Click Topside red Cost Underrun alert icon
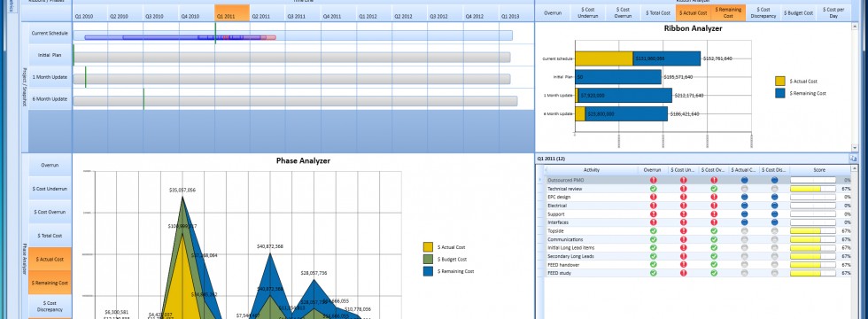 [x=684, y=231]
